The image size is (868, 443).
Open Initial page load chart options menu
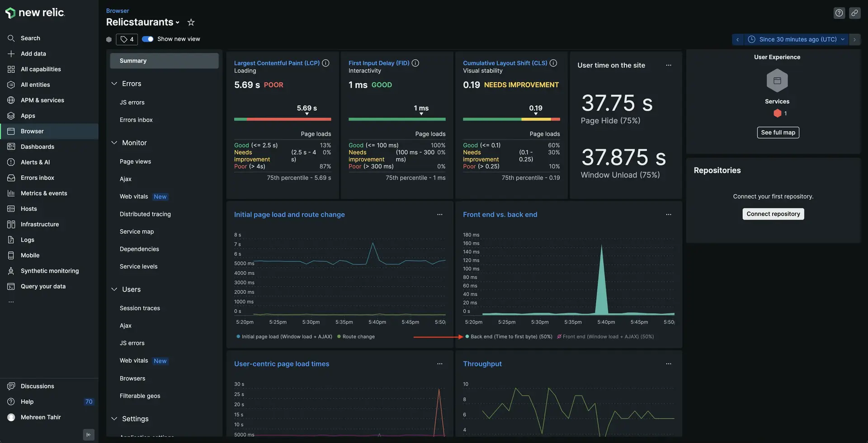click(x=440, y=215)
